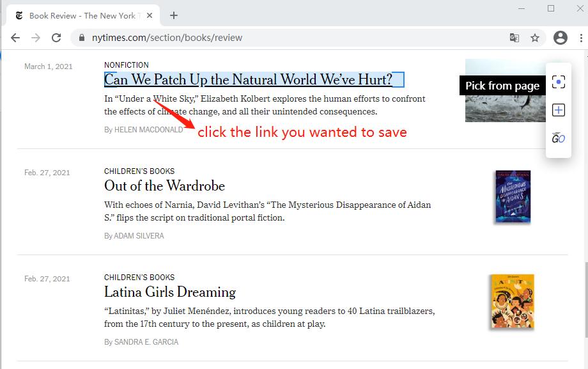Click the NONFICTION section label
Viewport: 588px width, 369px height.
[127, 65]
